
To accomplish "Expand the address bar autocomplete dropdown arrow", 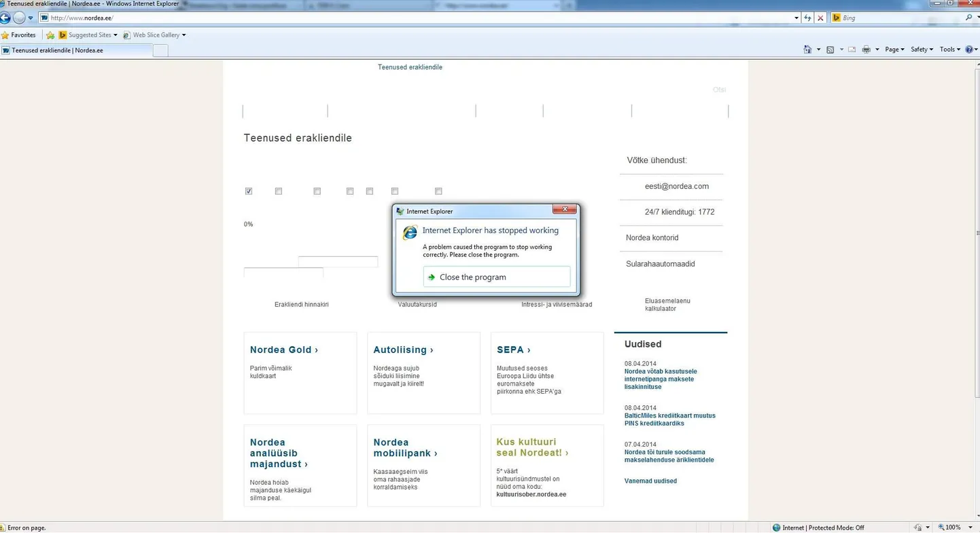I will click(797, 18).
